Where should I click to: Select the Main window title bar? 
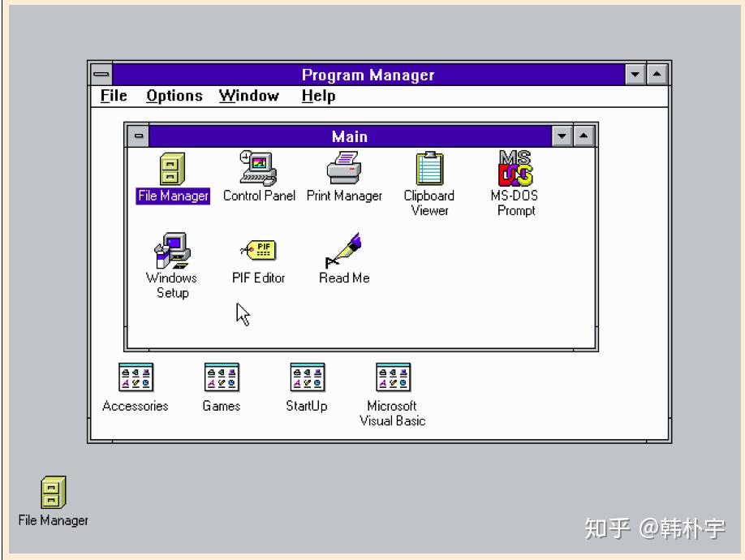click(349, 136)
